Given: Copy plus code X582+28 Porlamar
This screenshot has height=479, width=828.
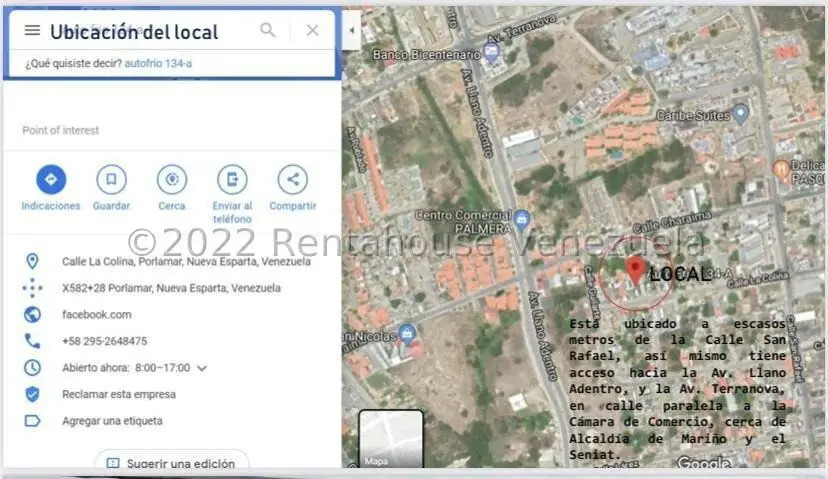Looking at the screenshot, I should pos(171,288).
